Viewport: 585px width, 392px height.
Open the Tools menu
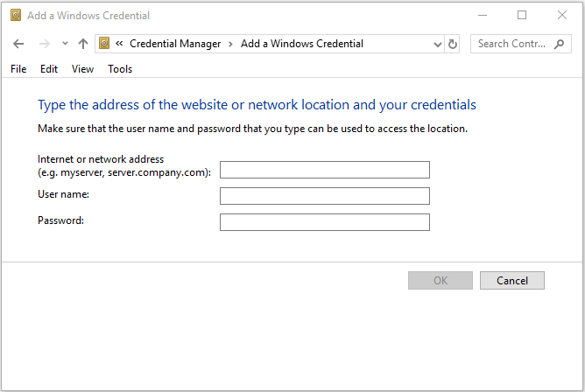[x=120, y=69]
